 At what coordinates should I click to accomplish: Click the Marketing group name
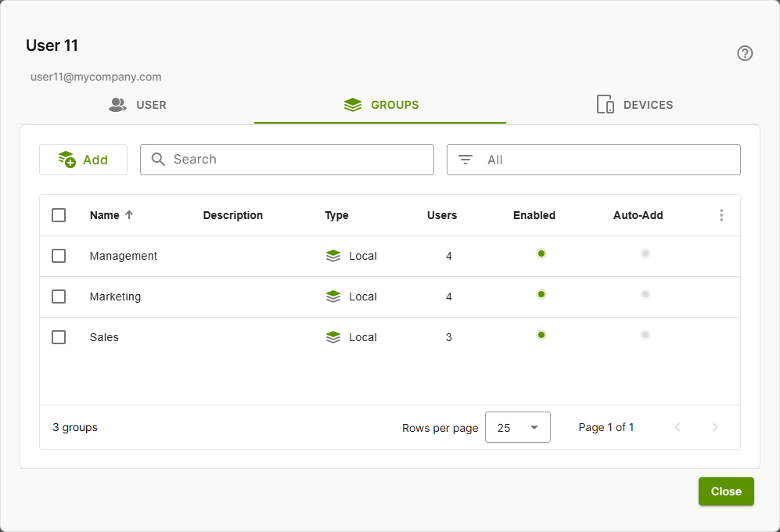point(116,297)
